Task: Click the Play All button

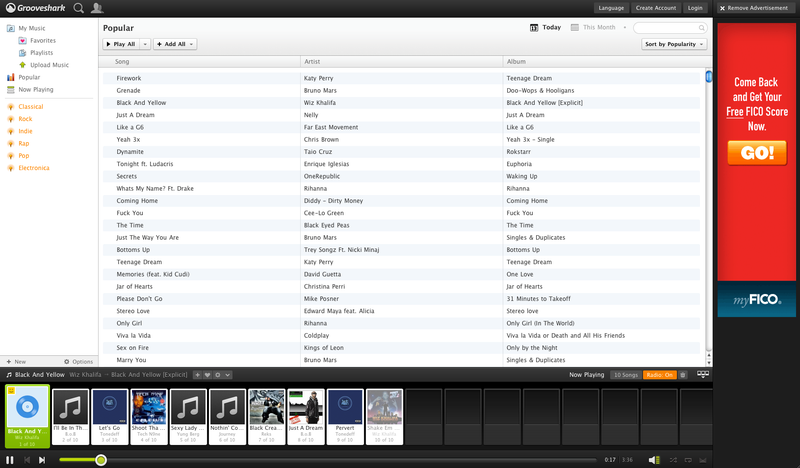Action: [x=121, y=44]
